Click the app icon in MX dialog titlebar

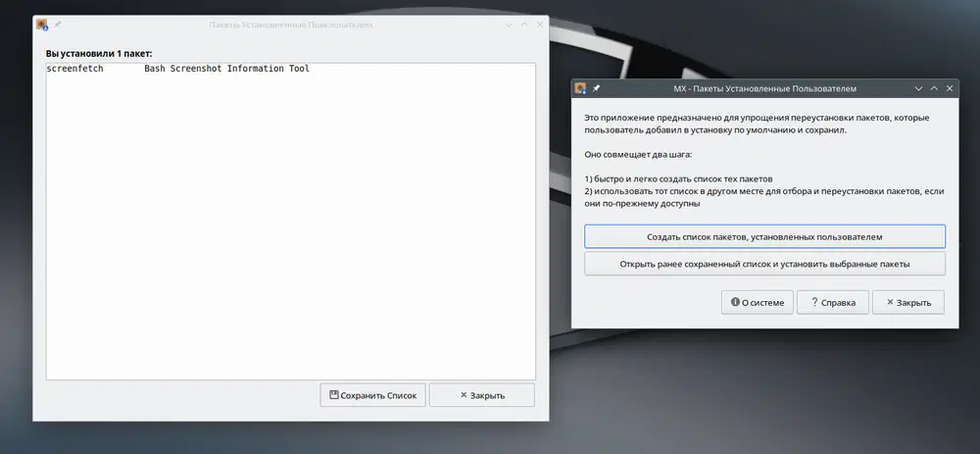[580, 88]
